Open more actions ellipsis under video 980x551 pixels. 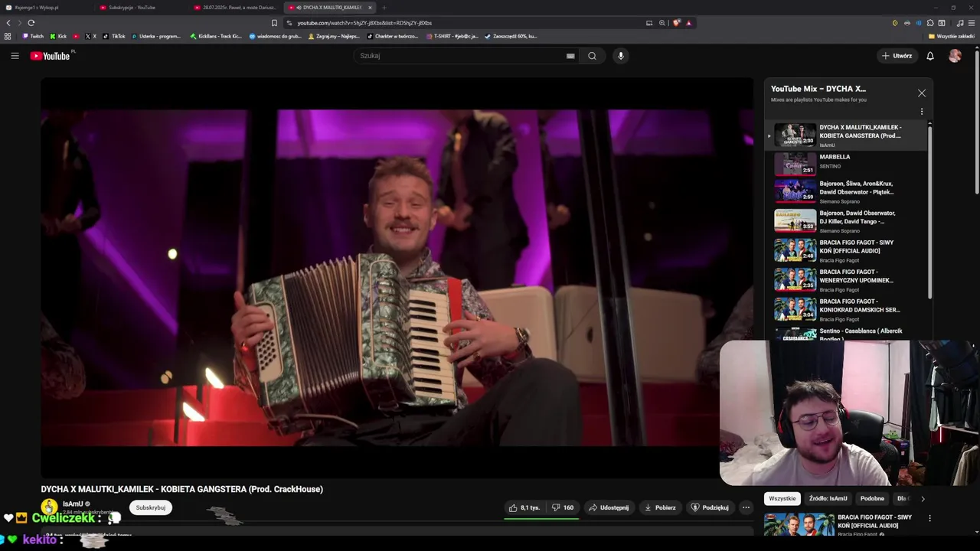click(746, 507)
